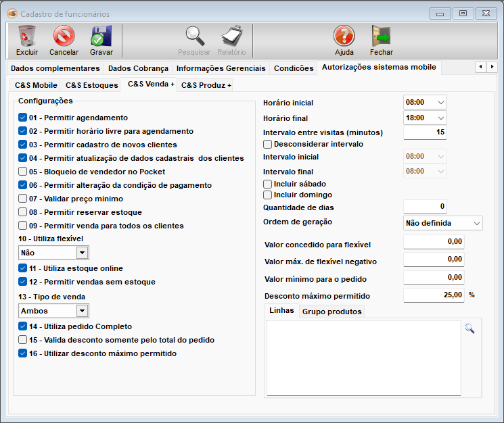This screenshot has width=504, height=423.
Task: Click the Valor máx. de flexível negativo field
Action: [x=434, y=259]
